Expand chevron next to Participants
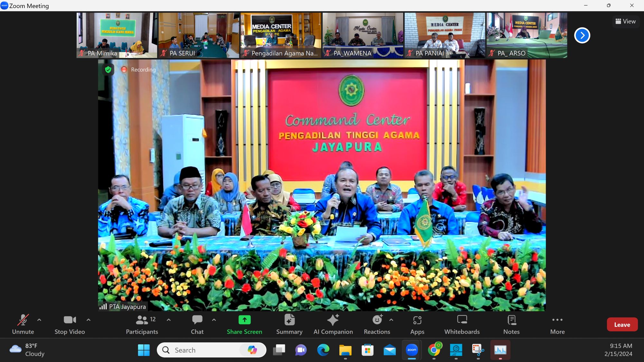This screenshot has width=644, height=362. [169, 320]
